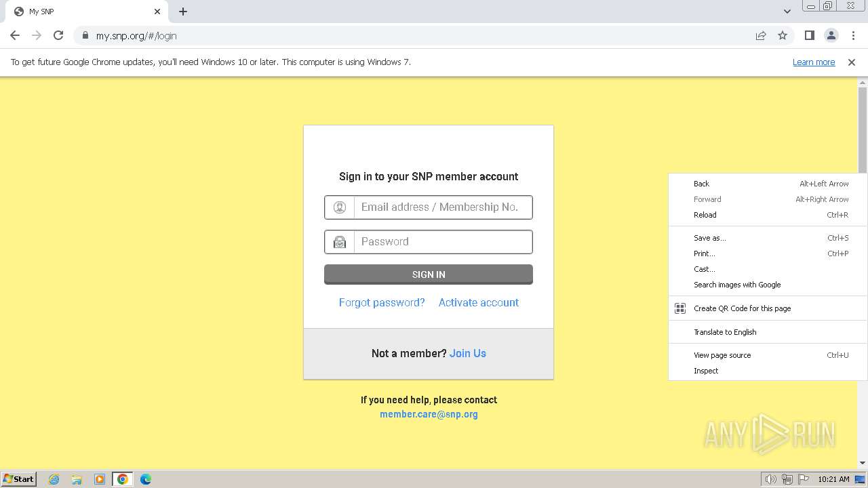Toggle the Chrome side panel icon
Viewport: 868px width, 488px height.
pyautogui.click(x=809, y=36)
